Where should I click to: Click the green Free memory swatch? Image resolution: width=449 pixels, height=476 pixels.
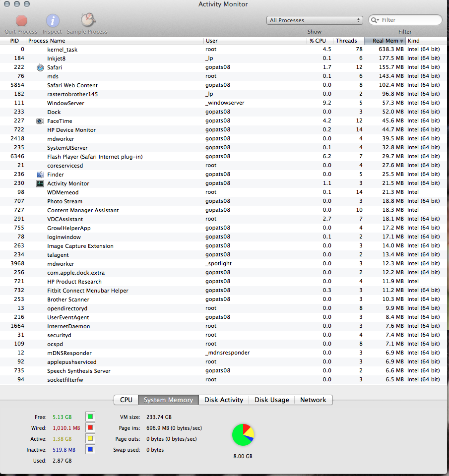90,417
